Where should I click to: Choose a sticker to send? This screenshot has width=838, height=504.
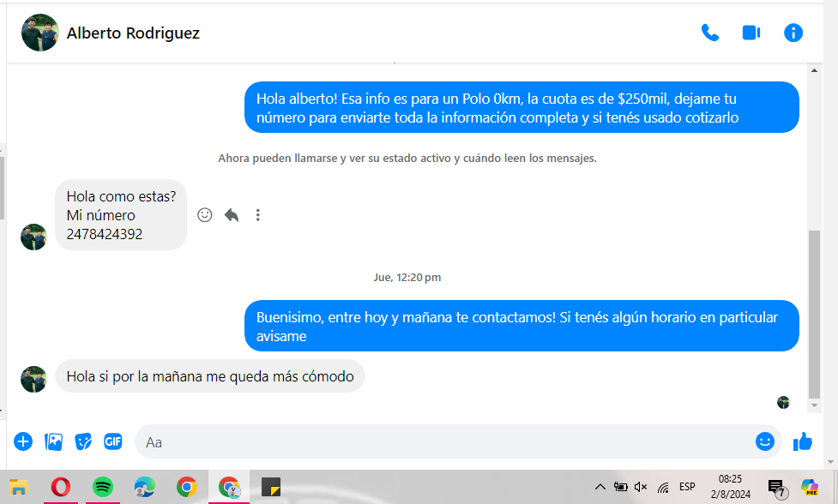coord(83,442)
